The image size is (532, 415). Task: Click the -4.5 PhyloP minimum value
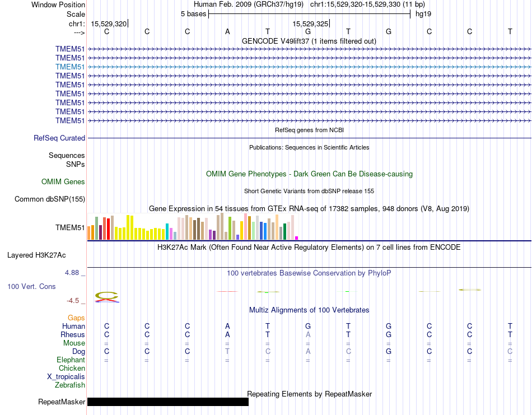73,300
